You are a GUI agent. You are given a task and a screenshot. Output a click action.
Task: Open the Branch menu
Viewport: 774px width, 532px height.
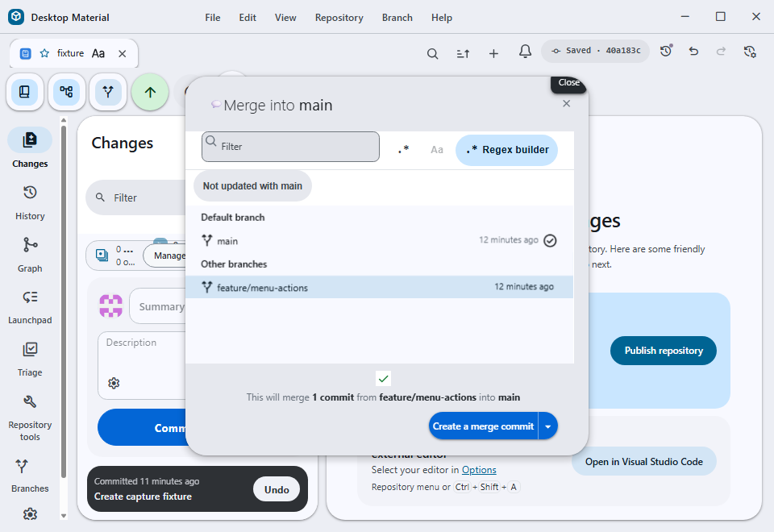(397, 17)
